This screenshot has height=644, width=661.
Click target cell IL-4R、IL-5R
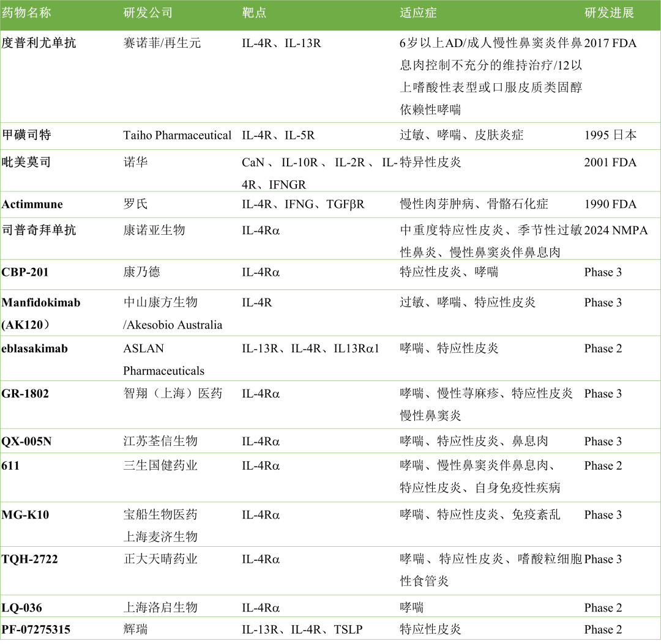[x=278, y=135]
